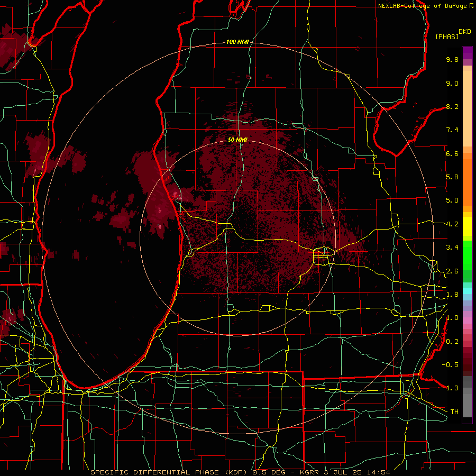
Task: Select the 0.2 value on the legend
Action: (x=452, y=342)
